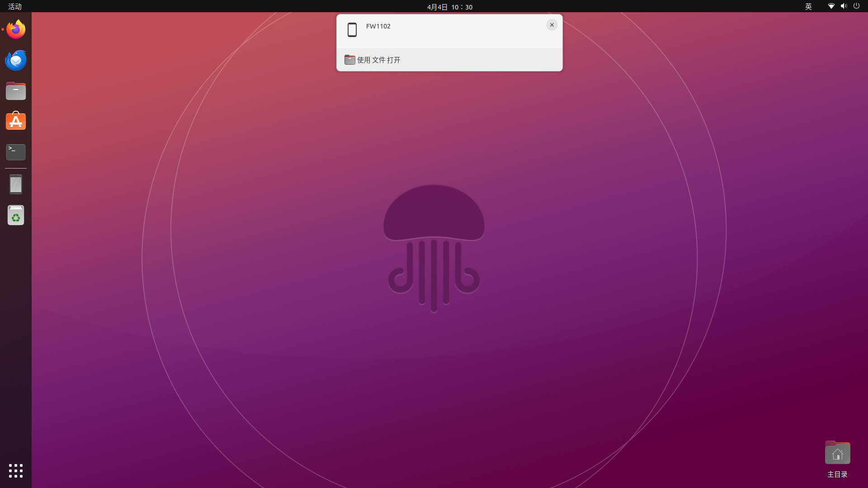
Task: Open the volume indicator menu
Action: [844, 6]
